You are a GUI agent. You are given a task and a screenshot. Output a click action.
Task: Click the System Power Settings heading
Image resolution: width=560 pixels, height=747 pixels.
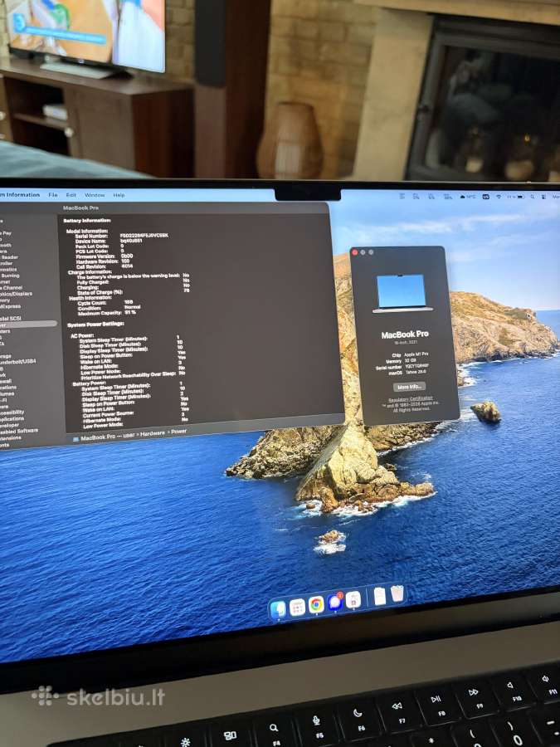(95, 325)
